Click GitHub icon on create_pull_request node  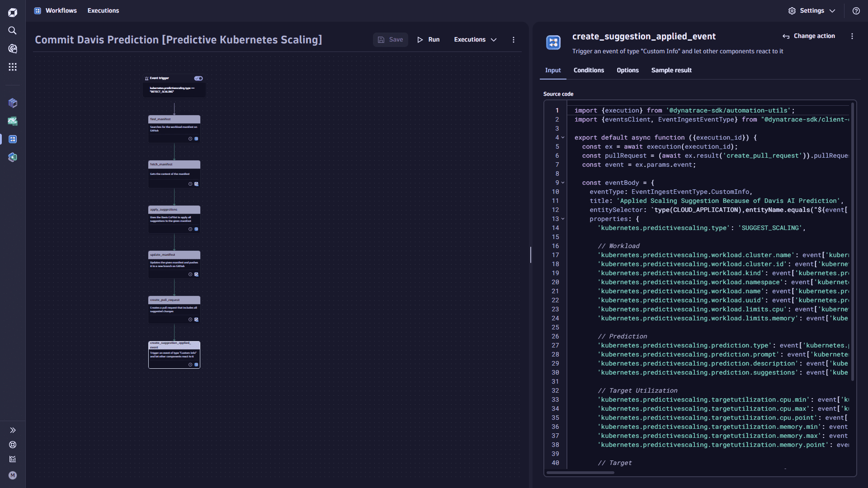point(196,319)
